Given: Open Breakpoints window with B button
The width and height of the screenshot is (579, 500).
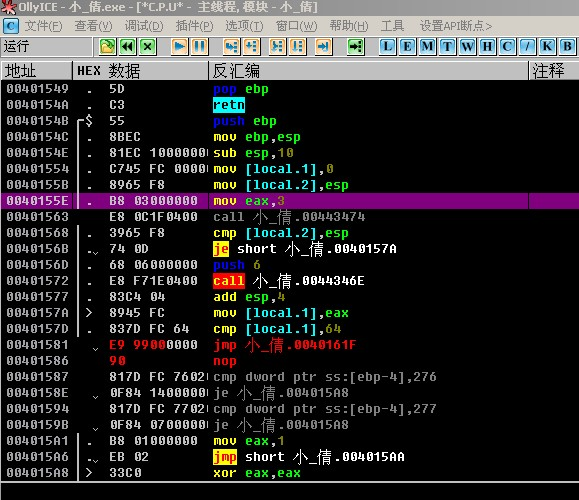Looking at the screenshot, I should pyautogui.click(x=567, y=47).
